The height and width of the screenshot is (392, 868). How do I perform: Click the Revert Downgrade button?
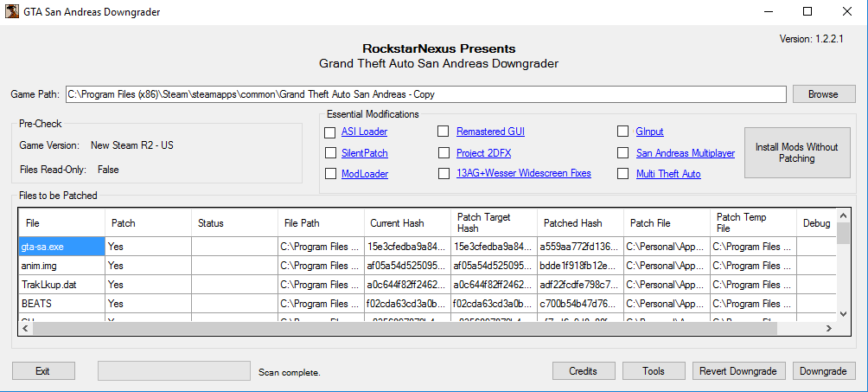[739, 371]
